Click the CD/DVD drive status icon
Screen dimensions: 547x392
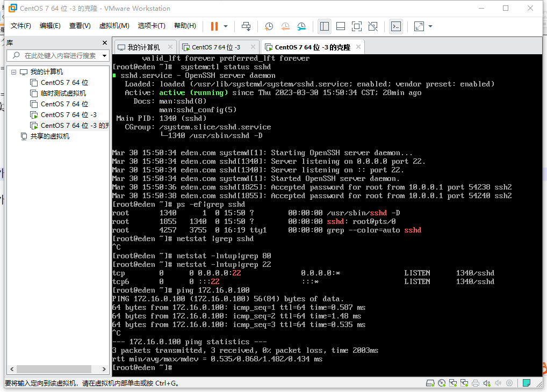click(x=442, y=383)
